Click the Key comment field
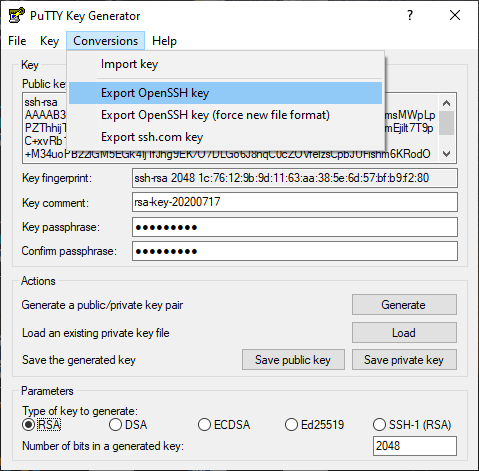Image resolution: width=479 pixels, height=471 pixels. 295,202
